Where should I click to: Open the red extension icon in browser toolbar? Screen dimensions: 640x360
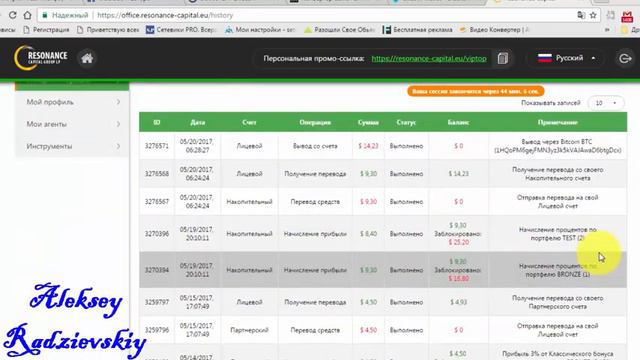(627, 16)
